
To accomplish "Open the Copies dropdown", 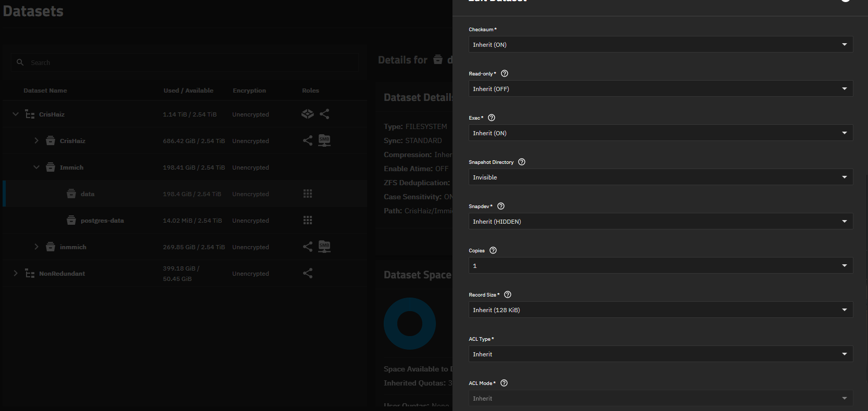I will [x=660, y=266].
